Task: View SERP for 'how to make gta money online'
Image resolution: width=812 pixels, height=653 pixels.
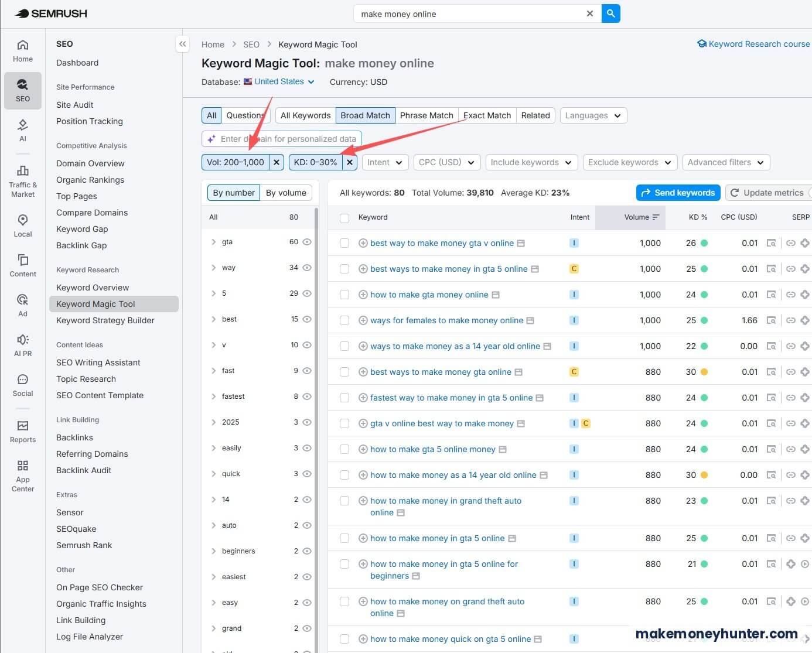Action: point(772,295)
